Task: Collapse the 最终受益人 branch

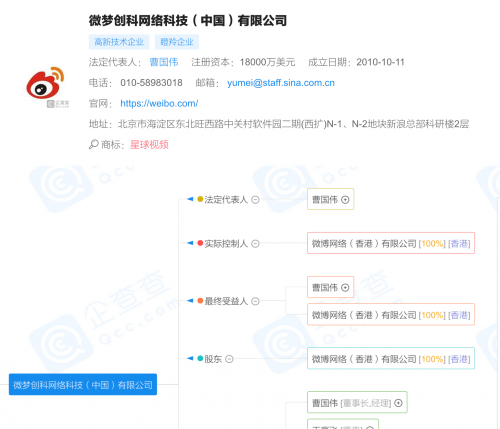Action: coord(255,301)
